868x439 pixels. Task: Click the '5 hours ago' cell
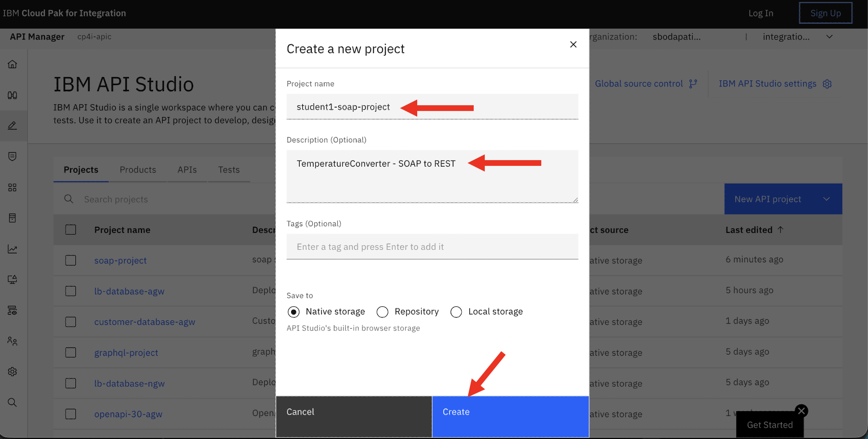pyautogui.click(x=749, y=290)
